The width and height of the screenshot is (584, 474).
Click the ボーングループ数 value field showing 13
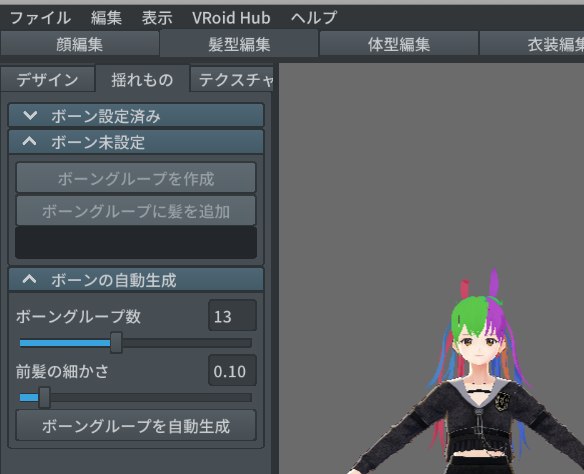(232, 315)
